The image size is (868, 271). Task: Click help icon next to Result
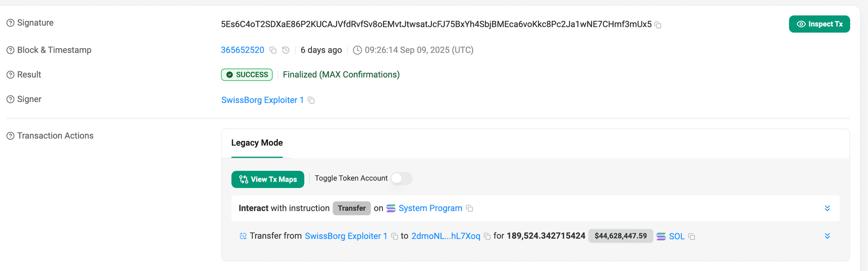click(x=10, y=75)
